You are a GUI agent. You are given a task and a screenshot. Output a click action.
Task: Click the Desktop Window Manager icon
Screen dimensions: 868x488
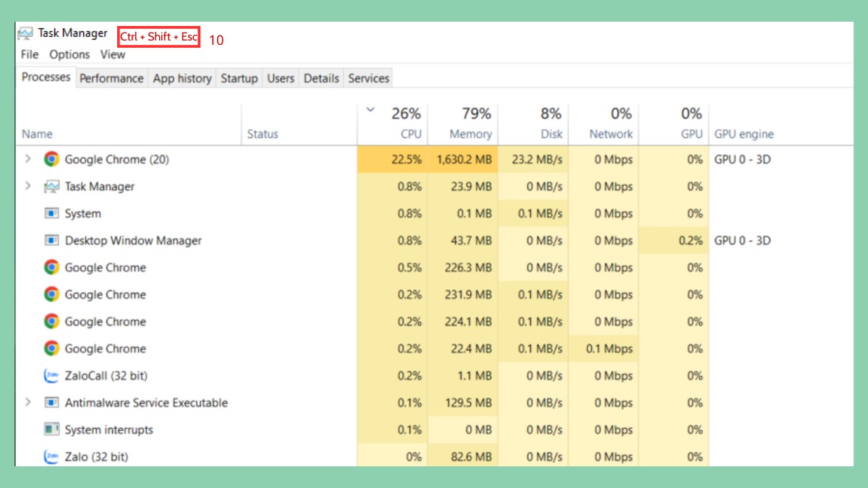click(x=51, y=240)
